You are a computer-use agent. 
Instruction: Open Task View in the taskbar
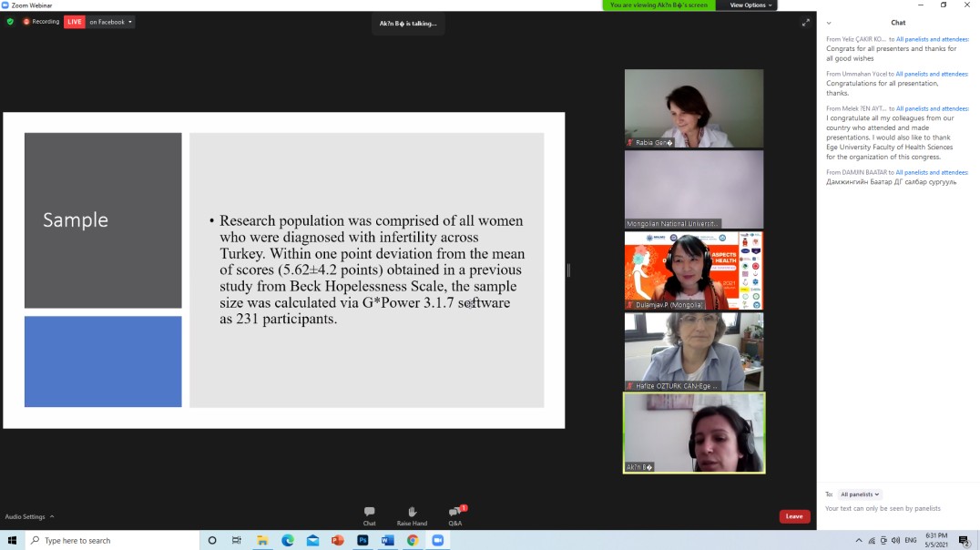[237, 540]
